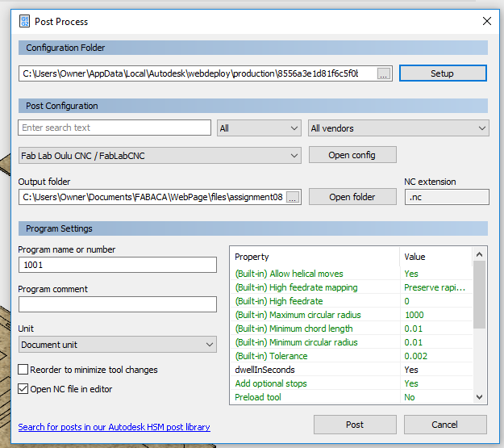Click the Post Process dialog title icon

25,21
